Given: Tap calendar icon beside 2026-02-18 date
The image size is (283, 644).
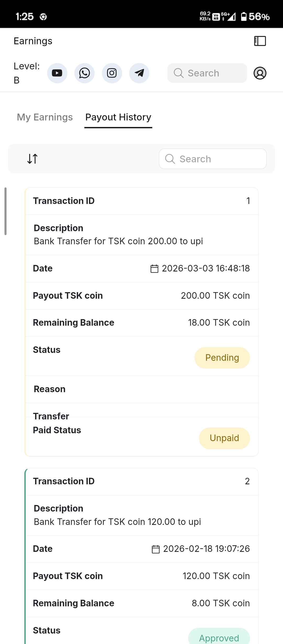Looking at the screenshot, I should 156,549.
